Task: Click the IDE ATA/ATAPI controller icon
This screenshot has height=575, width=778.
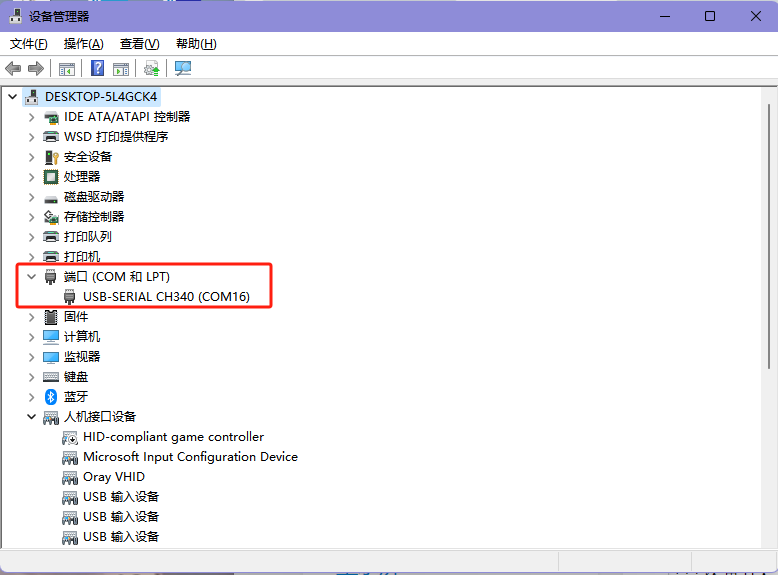Action: coord(51,117)
